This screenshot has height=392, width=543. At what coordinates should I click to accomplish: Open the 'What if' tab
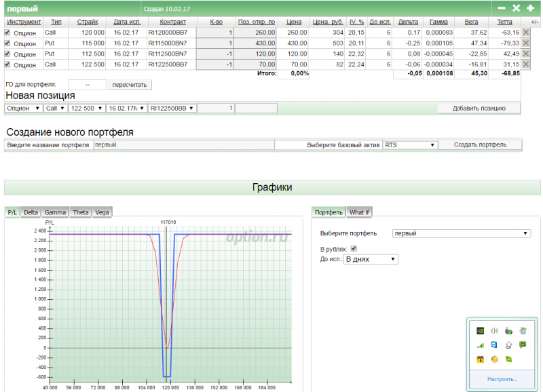pyautogui.click(x=359, y=212)
